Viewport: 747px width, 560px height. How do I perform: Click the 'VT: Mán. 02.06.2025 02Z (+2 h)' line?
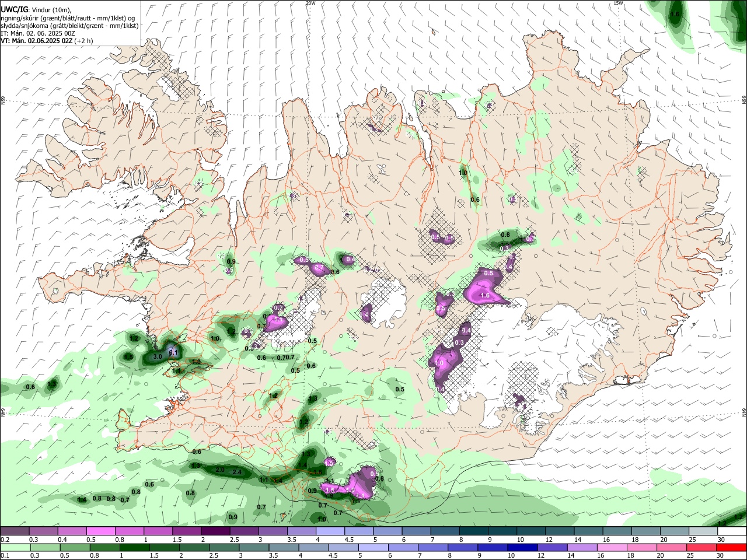(x=47, y=41)
